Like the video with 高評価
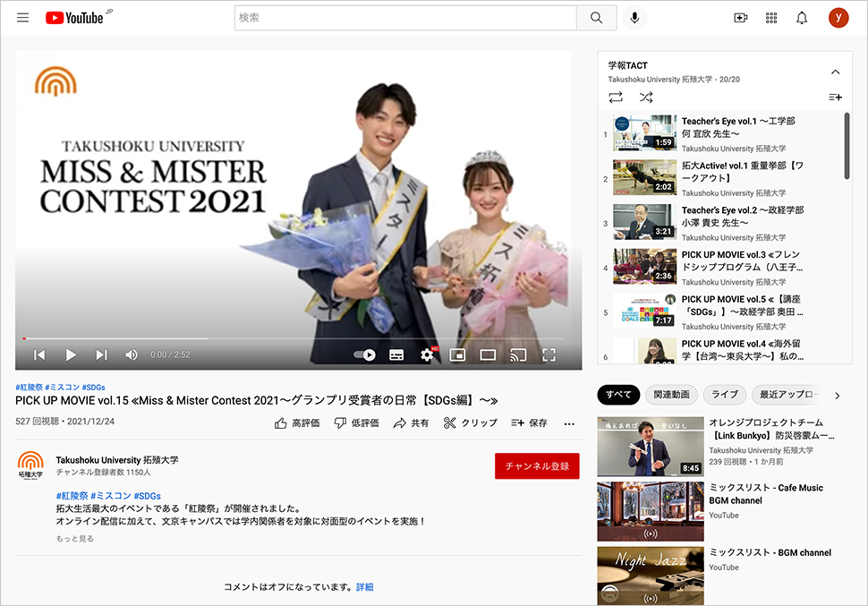 [297, 423]
